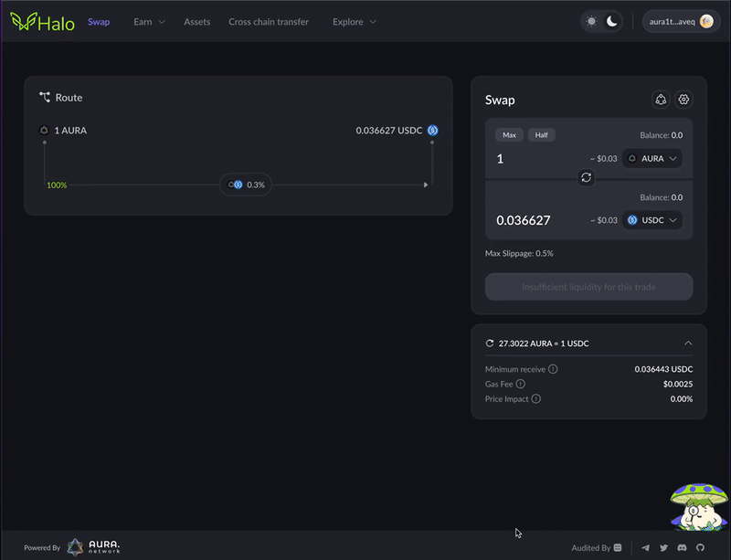731x560 pixels.
Task: Open swap settings gear icon
Action: pyautogui.click(x=683, y=100)
